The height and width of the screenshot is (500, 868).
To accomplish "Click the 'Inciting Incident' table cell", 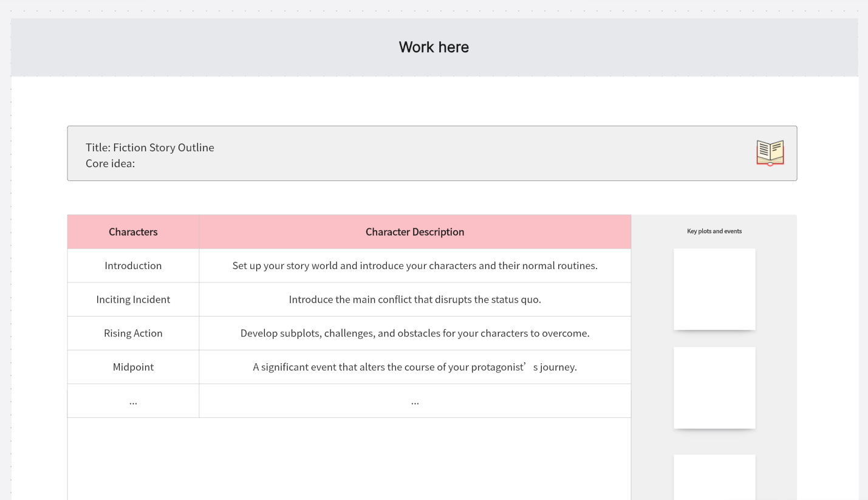I will [133, 300].
